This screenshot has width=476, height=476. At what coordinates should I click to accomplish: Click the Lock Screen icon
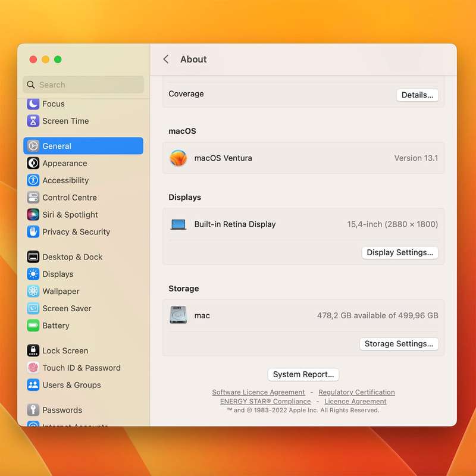(x=33, y=350)
